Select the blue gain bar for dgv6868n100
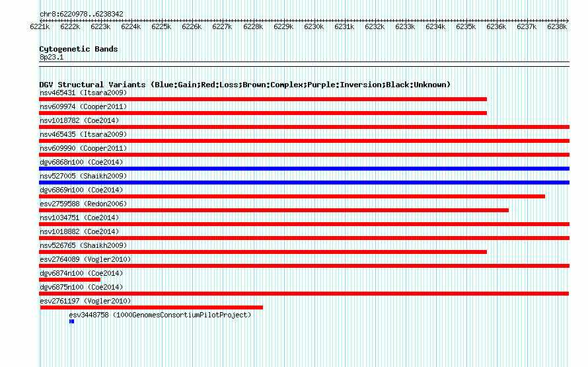The height and width of the screenshot is (367, 588). [304, 169]
